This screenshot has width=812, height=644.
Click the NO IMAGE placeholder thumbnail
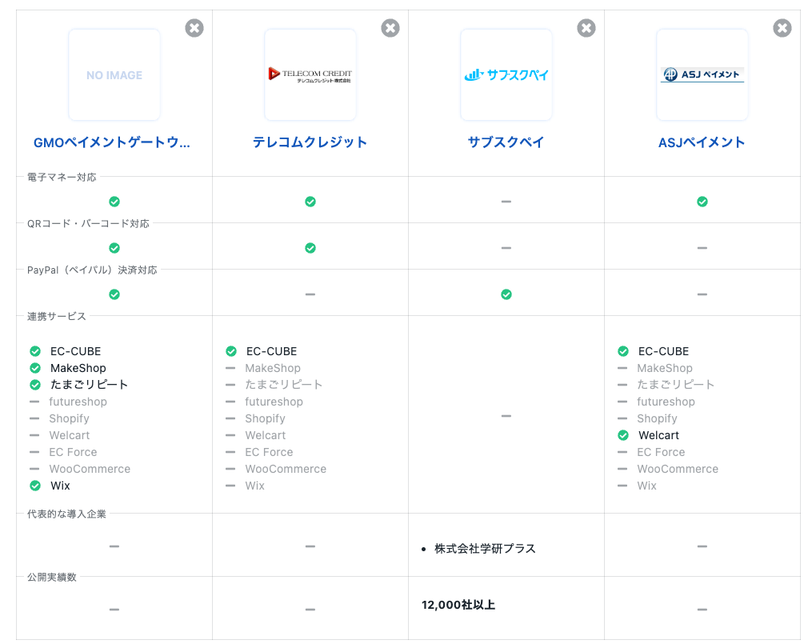(114, 75)
